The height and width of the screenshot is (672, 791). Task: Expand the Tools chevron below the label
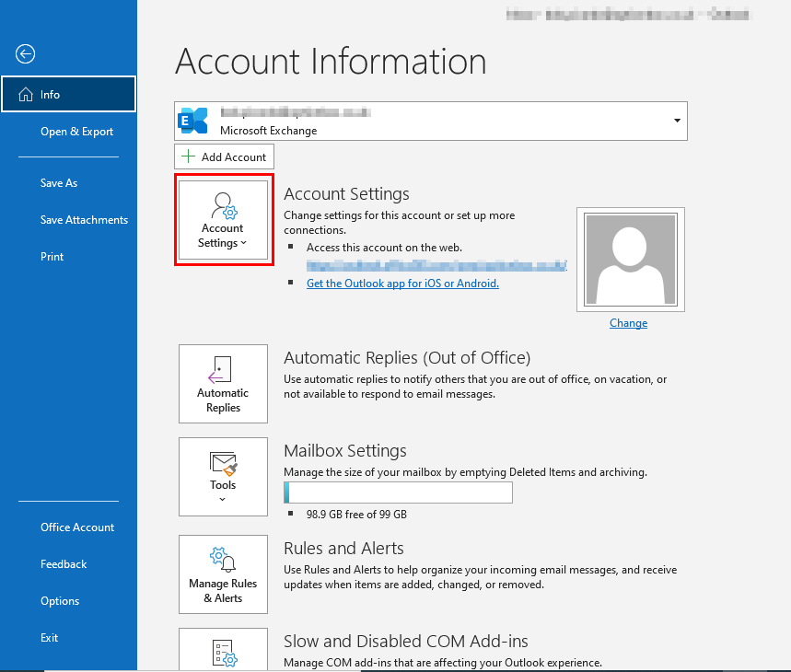223,500
